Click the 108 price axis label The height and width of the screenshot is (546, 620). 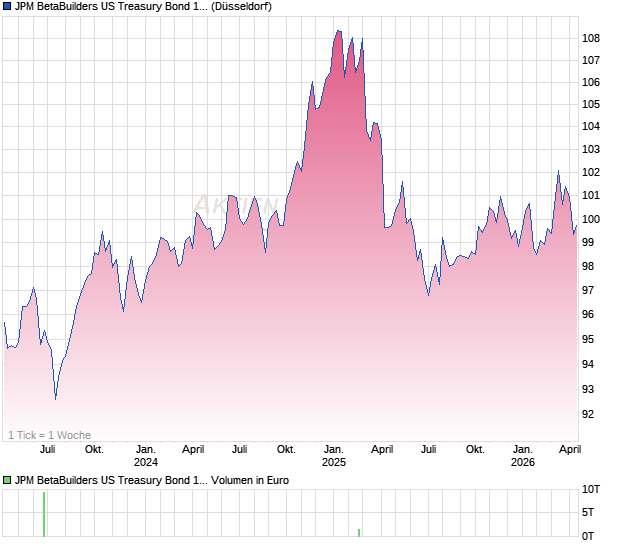pyautogui.click(x=590, y=39)
